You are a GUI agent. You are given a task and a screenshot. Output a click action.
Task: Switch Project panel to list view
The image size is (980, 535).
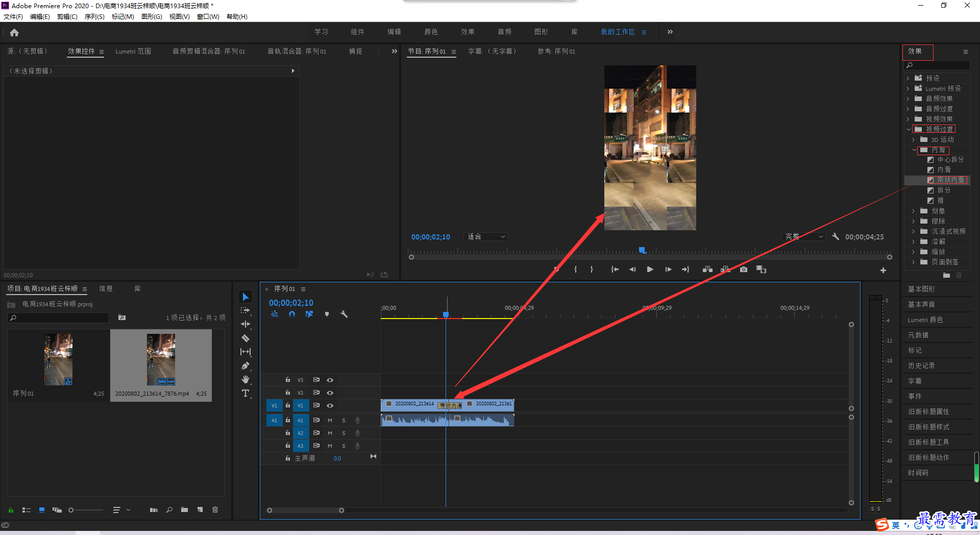pos(27,510)
